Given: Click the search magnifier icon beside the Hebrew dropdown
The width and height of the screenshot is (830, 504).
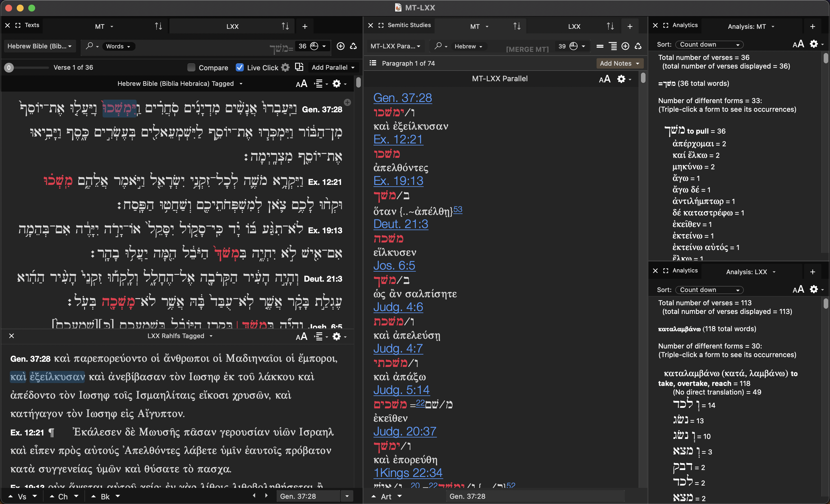Looking at the screenshot, I should coord(438,46).
